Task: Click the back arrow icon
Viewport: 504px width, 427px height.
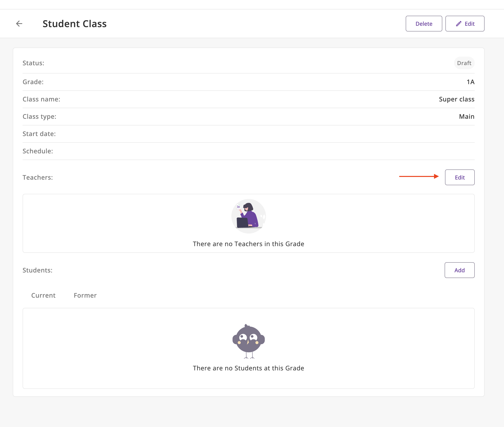Action: tap(19, 24)
